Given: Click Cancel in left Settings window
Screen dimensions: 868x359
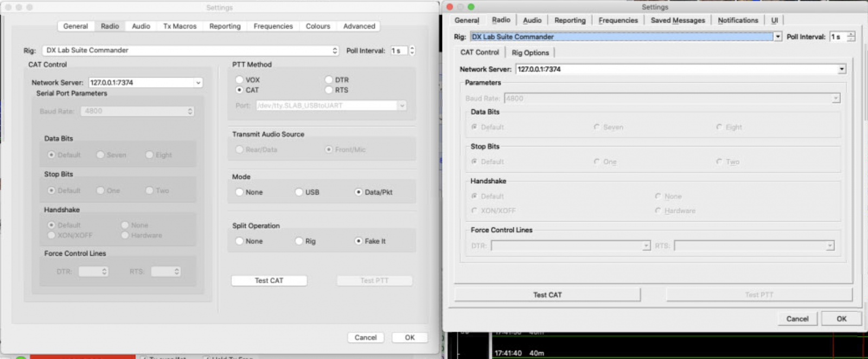Looking at the screenshot, I should (x=366, y=337).
